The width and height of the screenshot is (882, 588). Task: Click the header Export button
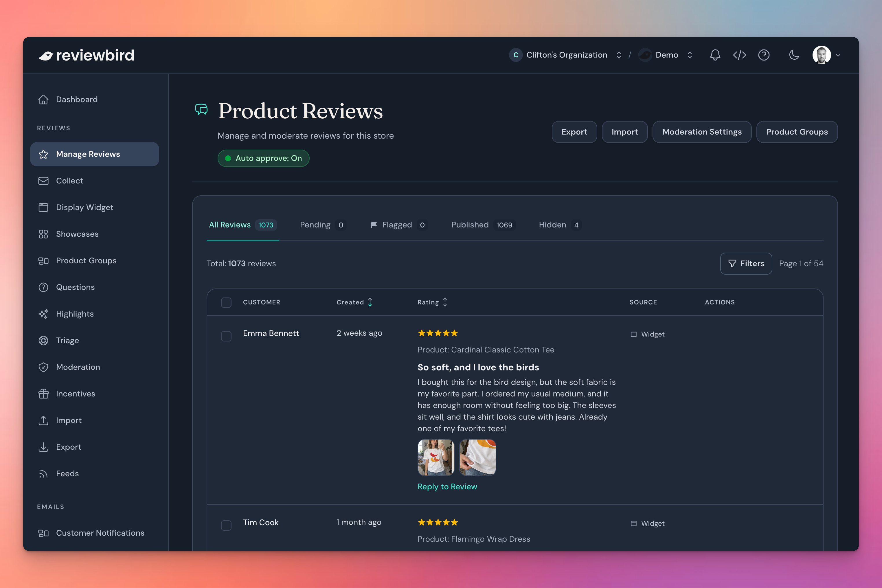(574, 132)
